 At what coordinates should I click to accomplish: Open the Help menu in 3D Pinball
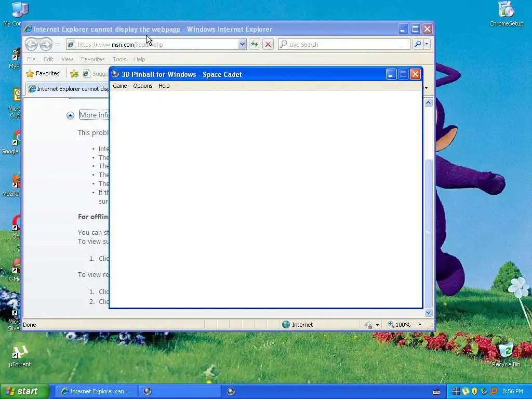(164, 86)
